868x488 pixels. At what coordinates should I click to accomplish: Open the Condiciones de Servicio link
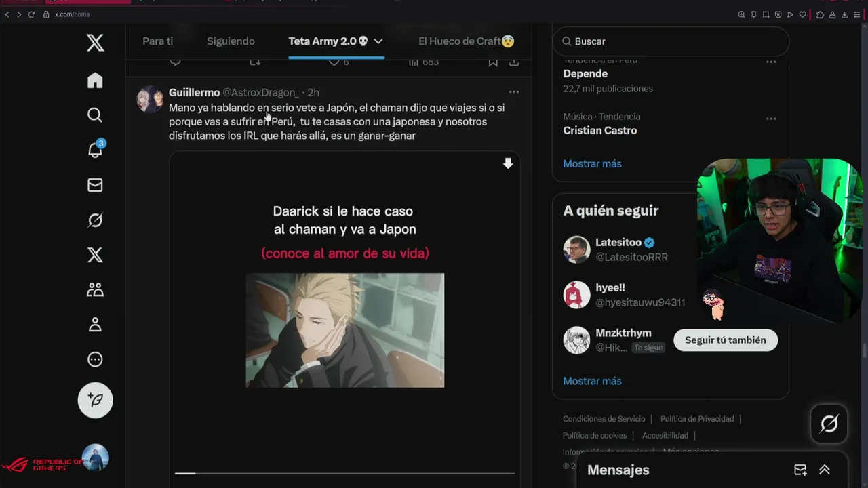[x=604, y=419]
